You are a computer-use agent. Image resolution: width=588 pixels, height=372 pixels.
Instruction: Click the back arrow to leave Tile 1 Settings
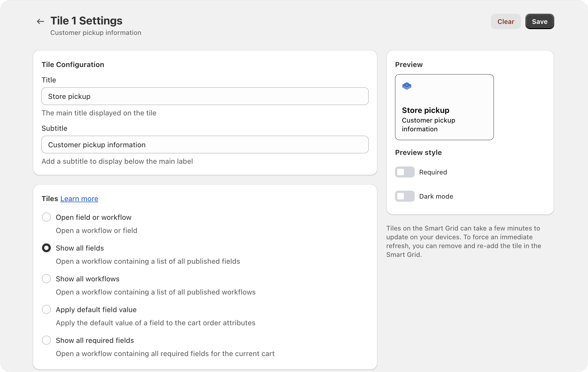(40, 21)
